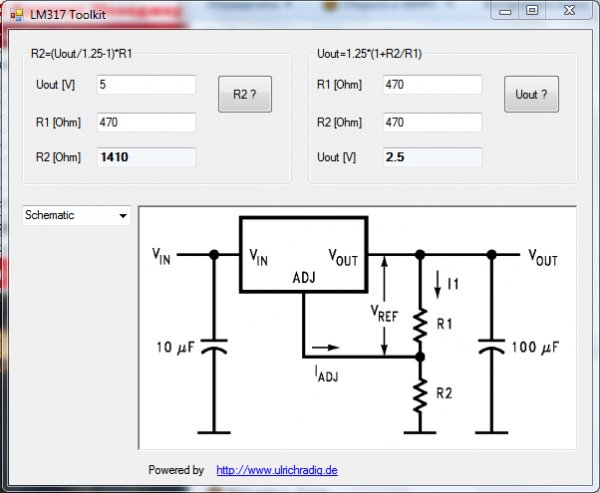Screen dimensions: 600x493
Task: Click the 'LM317 Toolkit' title text
Action: [68, 15]
